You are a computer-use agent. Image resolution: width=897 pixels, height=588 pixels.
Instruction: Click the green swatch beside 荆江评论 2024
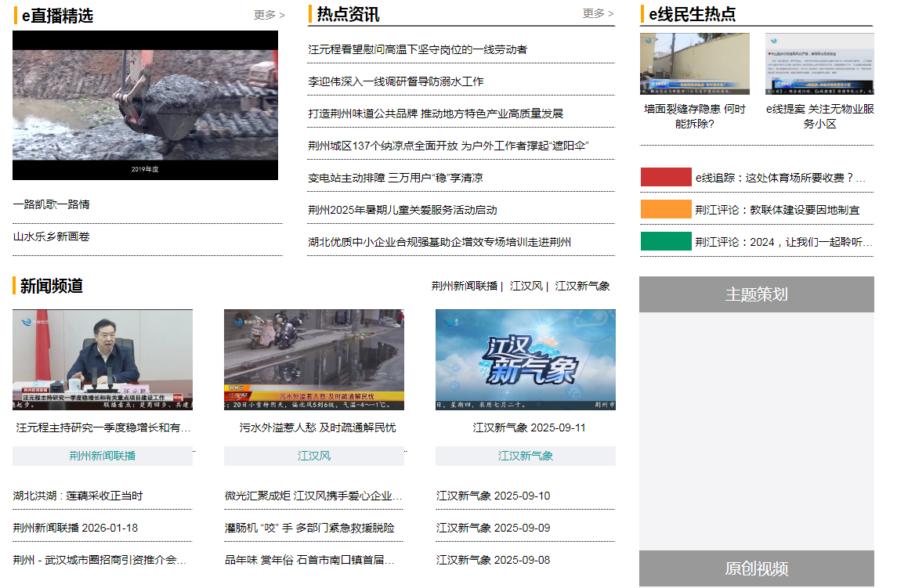pos(666,242)
